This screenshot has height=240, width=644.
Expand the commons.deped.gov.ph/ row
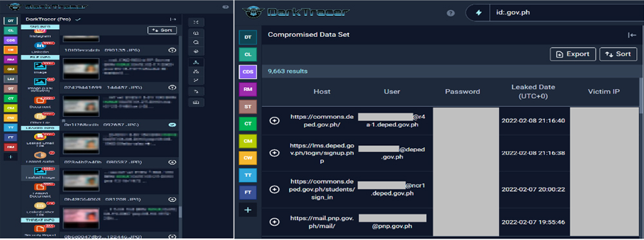[x=274, y=121]
